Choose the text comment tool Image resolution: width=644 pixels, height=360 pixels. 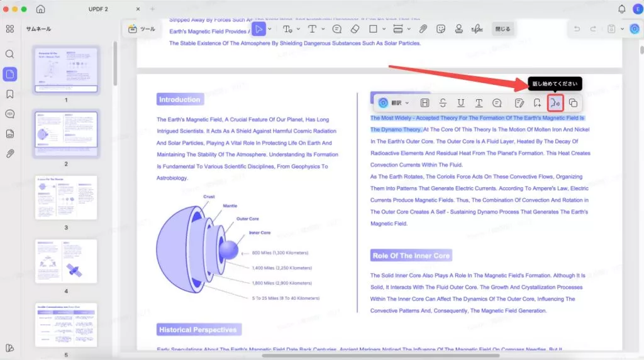click(x=287, y=29)
